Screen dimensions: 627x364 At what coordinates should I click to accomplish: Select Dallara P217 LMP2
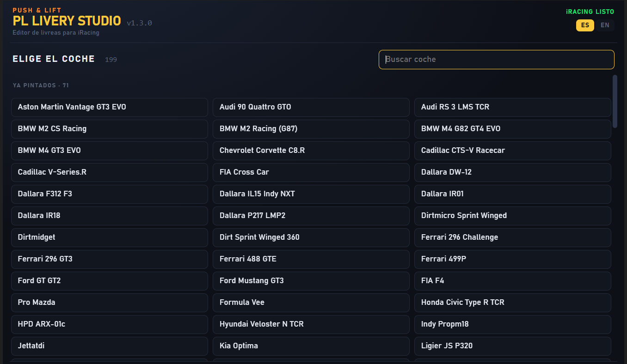[311, 216]
